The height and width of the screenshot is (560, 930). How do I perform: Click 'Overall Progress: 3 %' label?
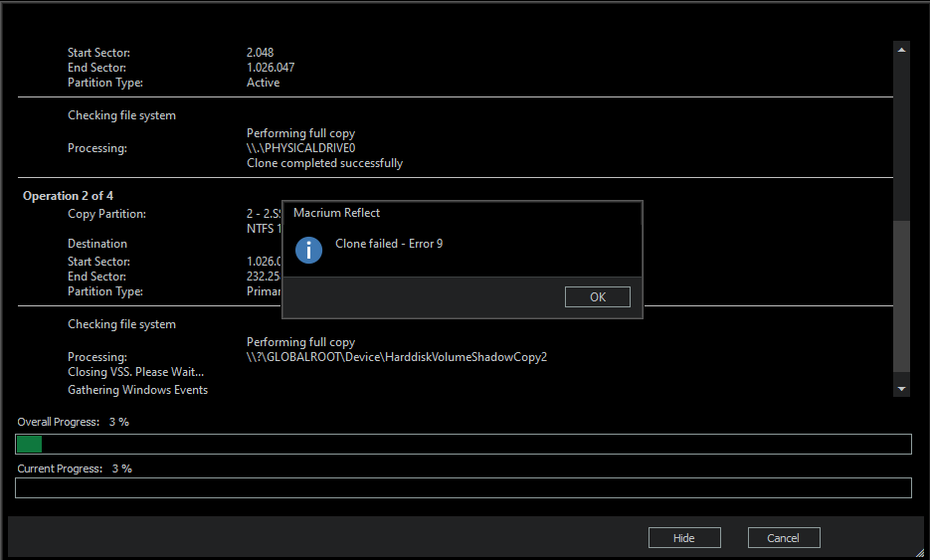coord(73,422)
